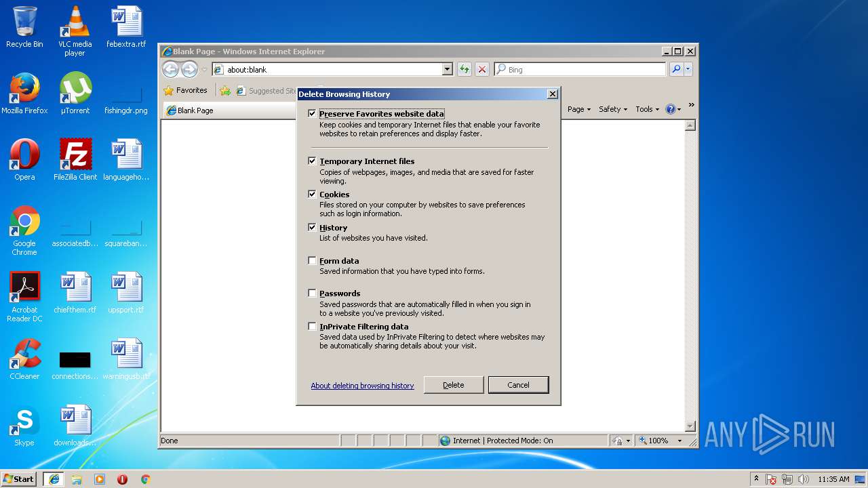Screen dimensions: 868x488
Task: Open Acrobat Reader DC shortcut
Action: click(24, 297)
